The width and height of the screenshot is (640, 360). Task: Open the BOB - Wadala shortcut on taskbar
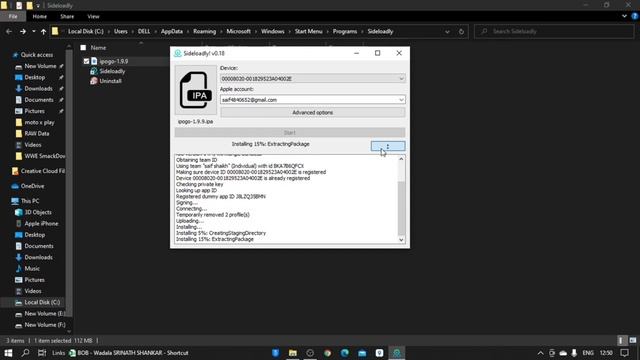pos(129,353)
